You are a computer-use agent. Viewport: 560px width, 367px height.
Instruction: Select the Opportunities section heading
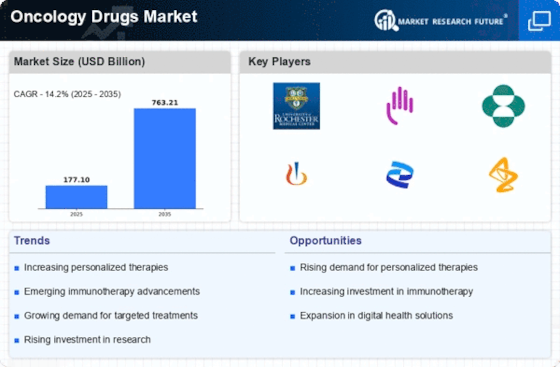coord(325,241)
